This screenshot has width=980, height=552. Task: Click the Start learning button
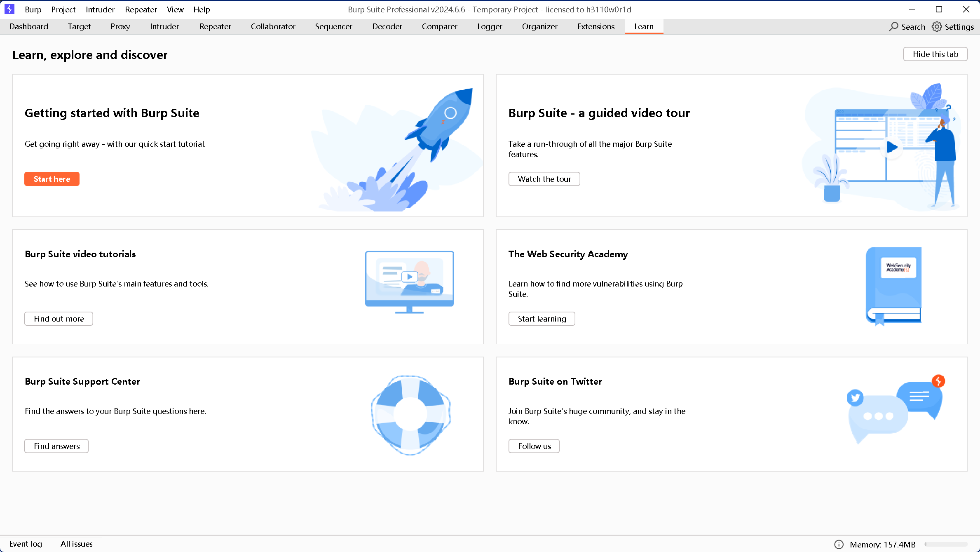(542, 319)
